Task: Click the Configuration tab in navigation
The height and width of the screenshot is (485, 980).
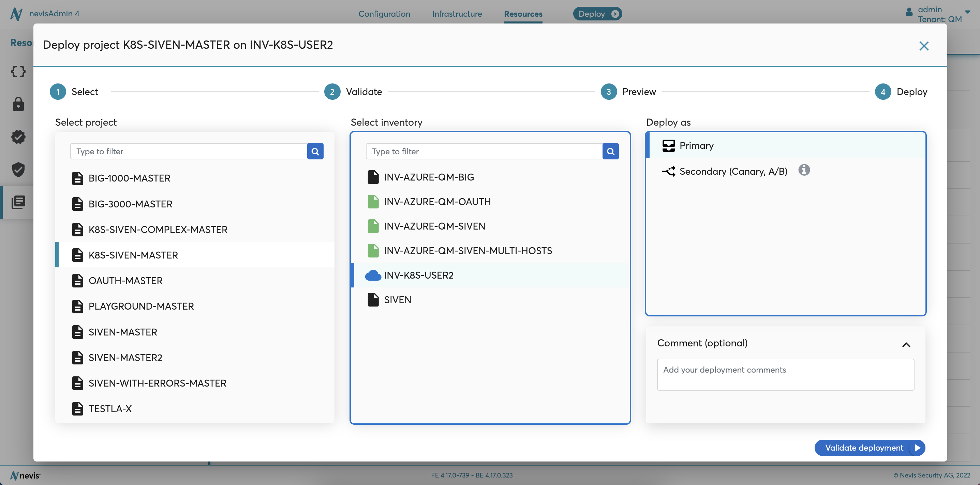Action: [x=384, y=13]
